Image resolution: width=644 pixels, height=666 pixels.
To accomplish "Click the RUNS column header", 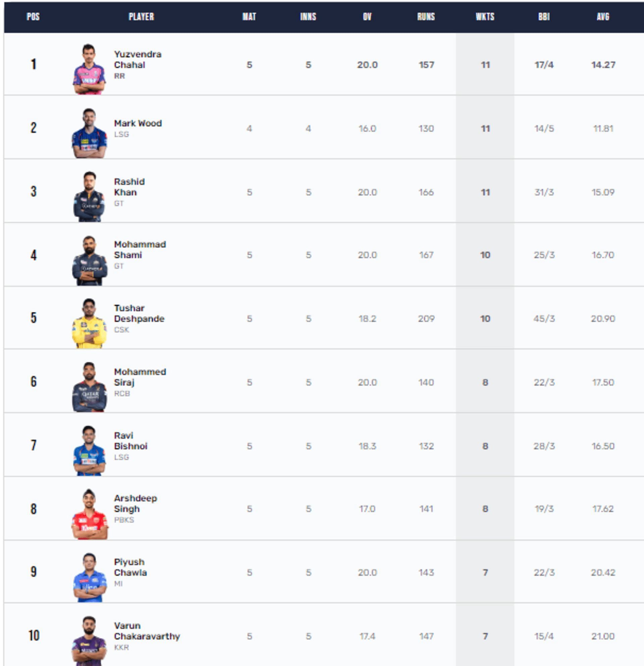I will coord(426,17).
